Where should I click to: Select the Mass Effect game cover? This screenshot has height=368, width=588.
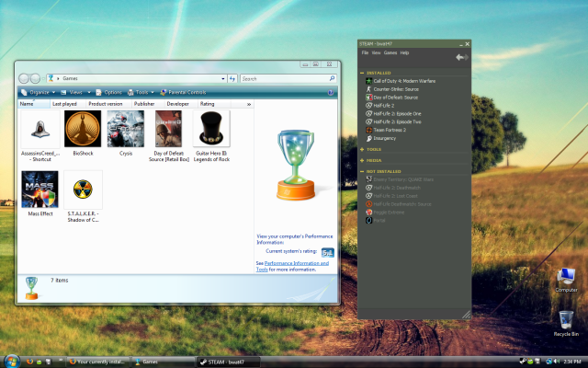[x=40, y=190]
